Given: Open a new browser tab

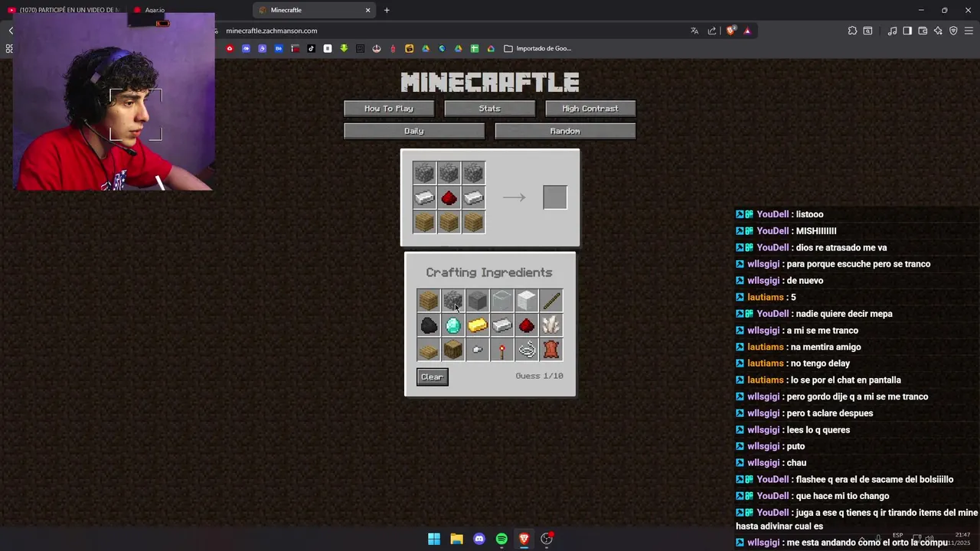Looking at the screenshot, I should click(387, 10).
